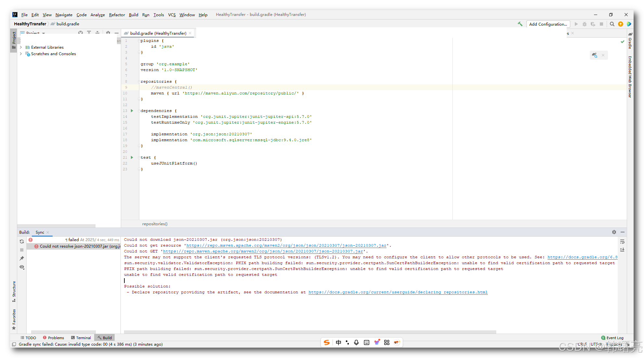Click Collapse All icon in Project panel
644x358 pixels.
(x=97, y=33)
